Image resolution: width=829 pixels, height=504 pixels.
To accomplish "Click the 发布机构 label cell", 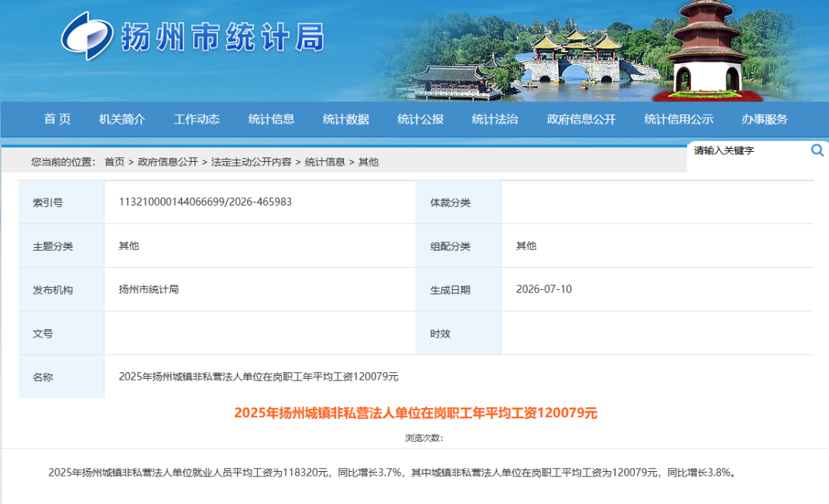I will pyautogui.click(x=61, y=290).
